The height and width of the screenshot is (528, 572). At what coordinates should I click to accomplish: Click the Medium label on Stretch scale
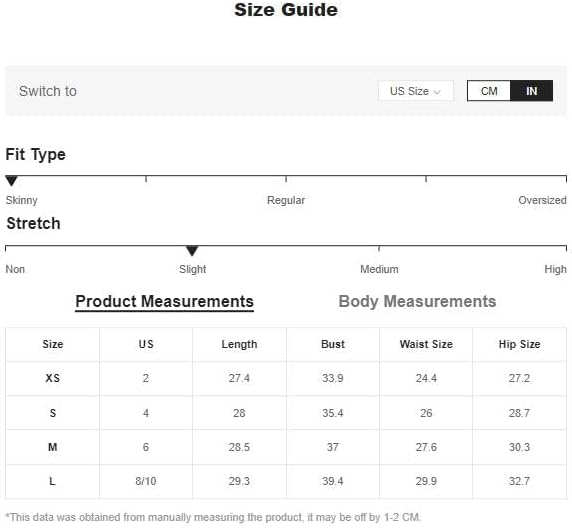pyautogui.click(x=379, y=269)
